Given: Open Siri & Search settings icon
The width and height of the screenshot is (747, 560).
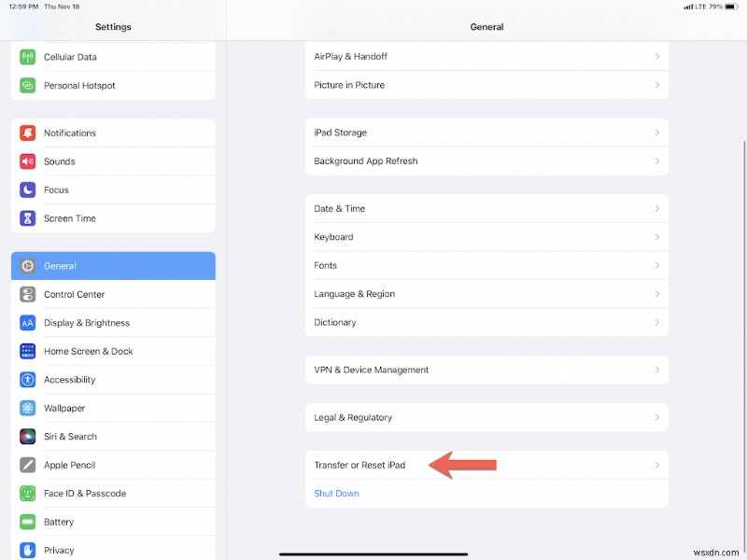Looking at the screenshot, I should coord(29,436).
